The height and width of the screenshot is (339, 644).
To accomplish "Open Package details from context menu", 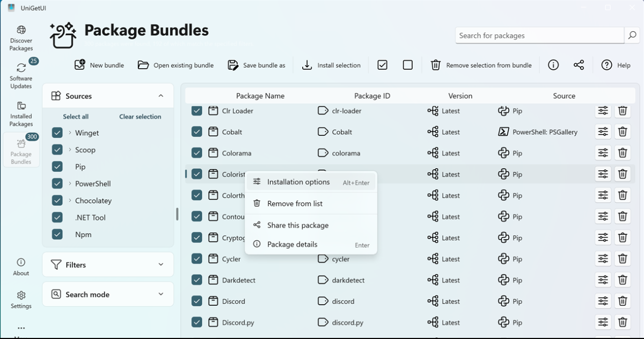I will 311,244.
